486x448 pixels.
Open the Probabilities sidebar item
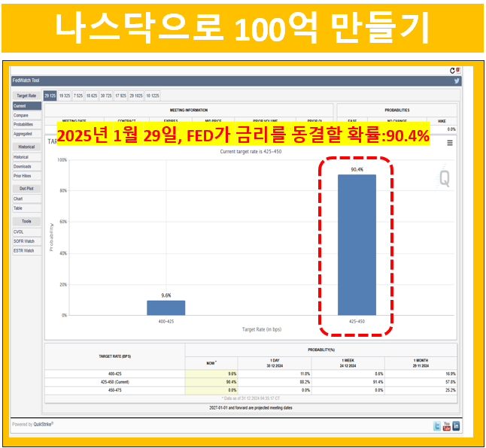(27, 125)
